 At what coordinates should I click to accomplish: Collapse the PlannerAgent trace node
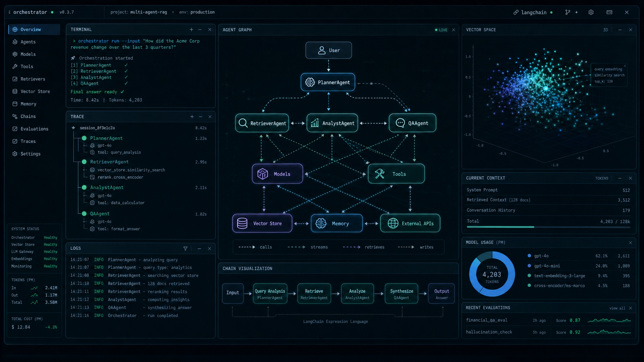pyautogui.click(x=84, y=138)
